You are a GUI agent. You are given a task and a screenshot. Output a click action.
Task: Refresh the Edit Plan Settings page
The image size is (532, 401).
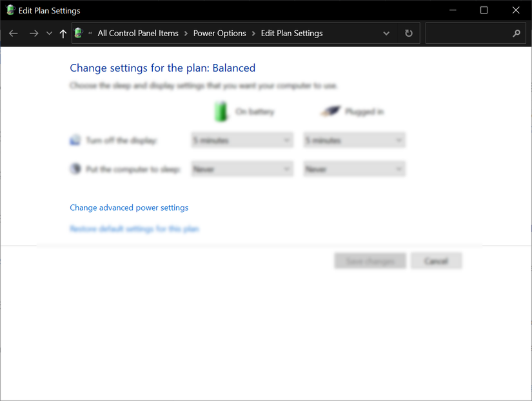click(409, 34)
